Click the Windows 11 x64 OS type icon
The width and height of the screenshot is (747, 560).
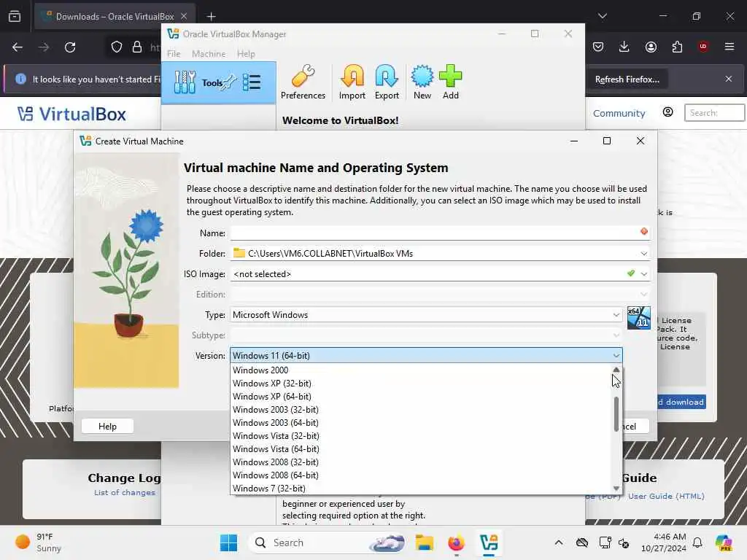(638, 318)
